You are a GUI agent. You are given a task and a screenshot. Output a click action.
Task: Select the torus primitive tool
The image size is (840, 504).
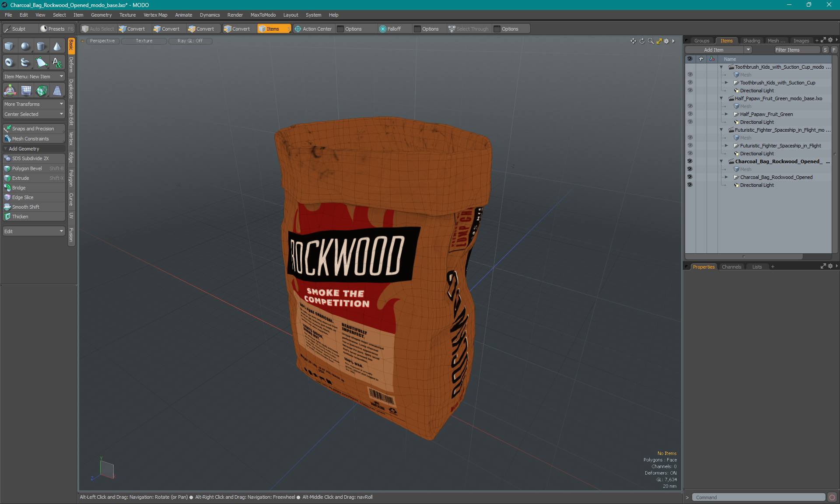pos(9,63)
